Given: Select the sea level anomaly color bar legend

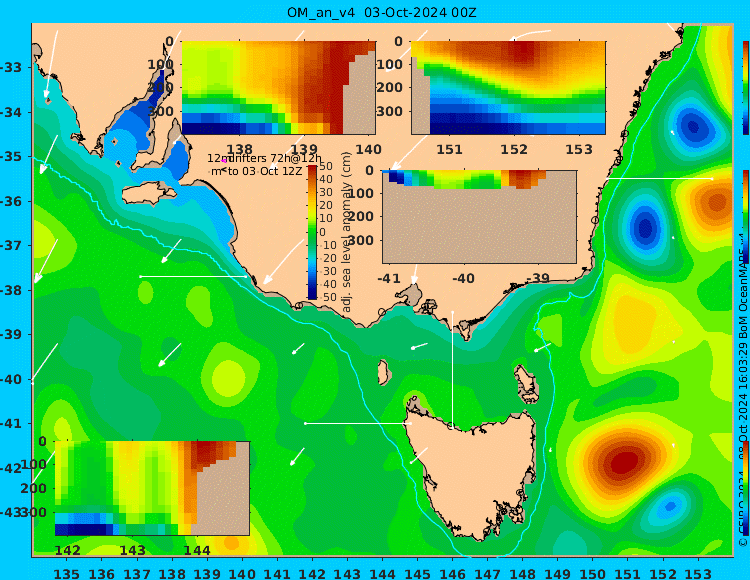Looking at the screenshot, I should (x=312, y=232).
